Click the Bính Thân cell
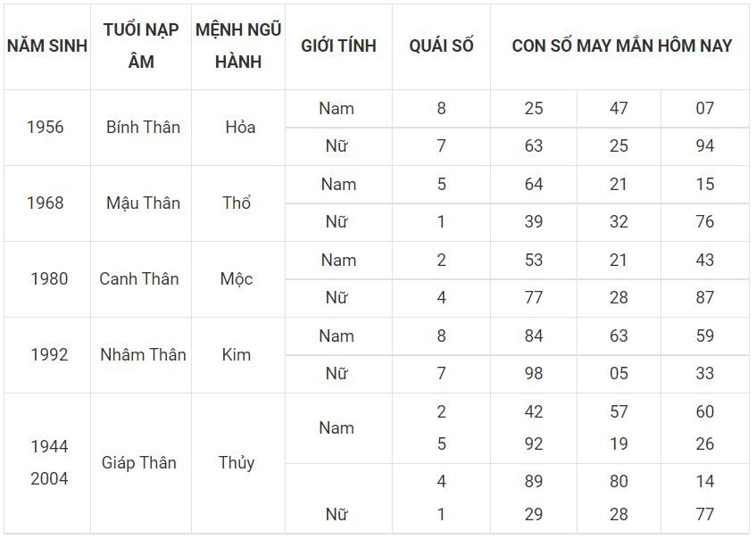The image size is (756, 539). point(141,128)
